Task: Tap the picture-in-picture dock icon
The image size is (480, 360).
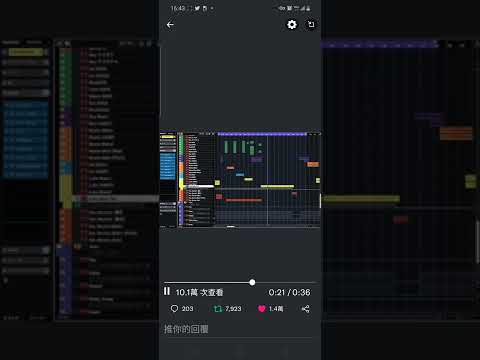Action: [x=311, y=24]
